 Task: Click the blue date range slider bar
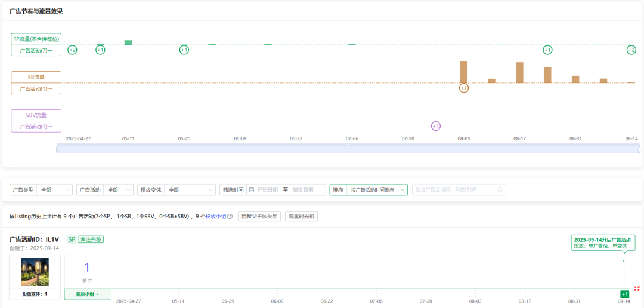click(348, 149)
